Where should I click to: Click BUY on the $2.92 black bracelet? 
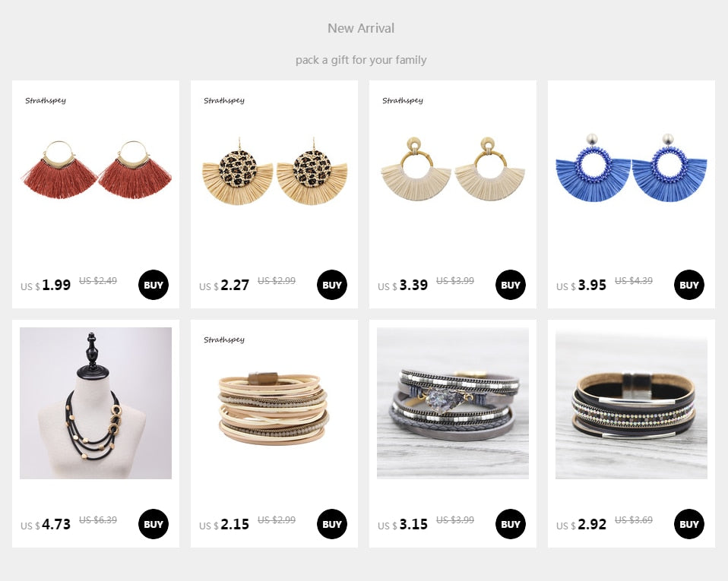pos(689,524)
